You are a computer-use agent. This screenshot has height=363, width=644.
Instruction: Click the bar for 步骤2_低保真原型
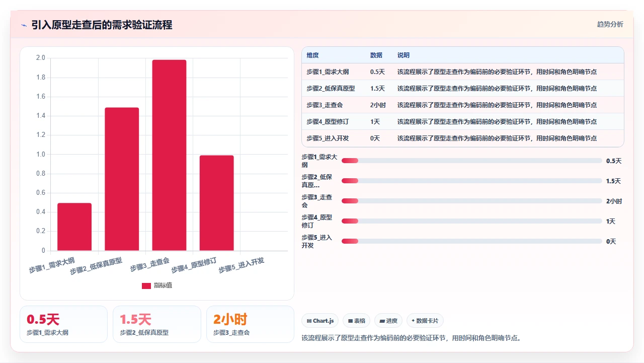click(x=122, y=179)
